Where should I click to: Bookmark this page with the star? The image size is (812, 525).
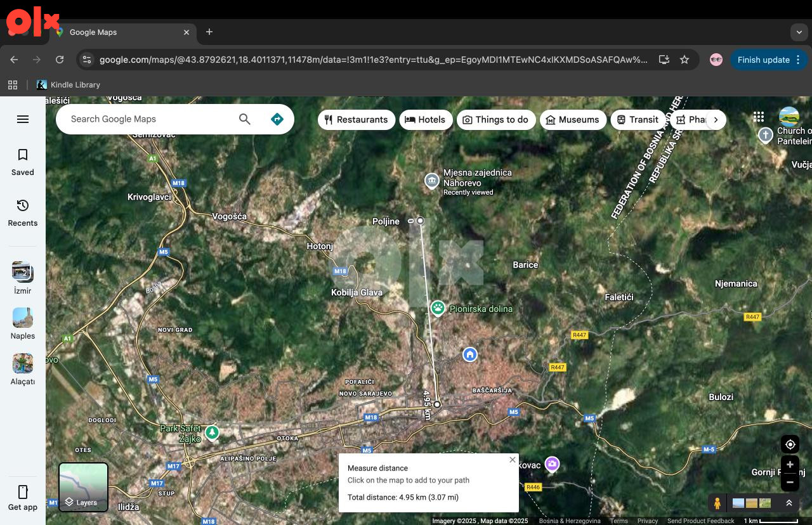[684, 60]
